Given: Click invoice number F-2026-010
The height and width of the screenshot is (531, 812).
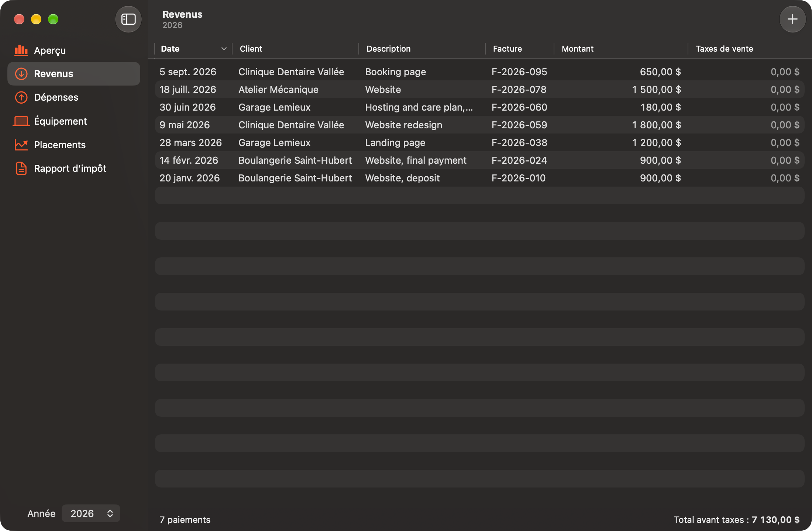Looking at the screenshot, I should click(519, 178).
